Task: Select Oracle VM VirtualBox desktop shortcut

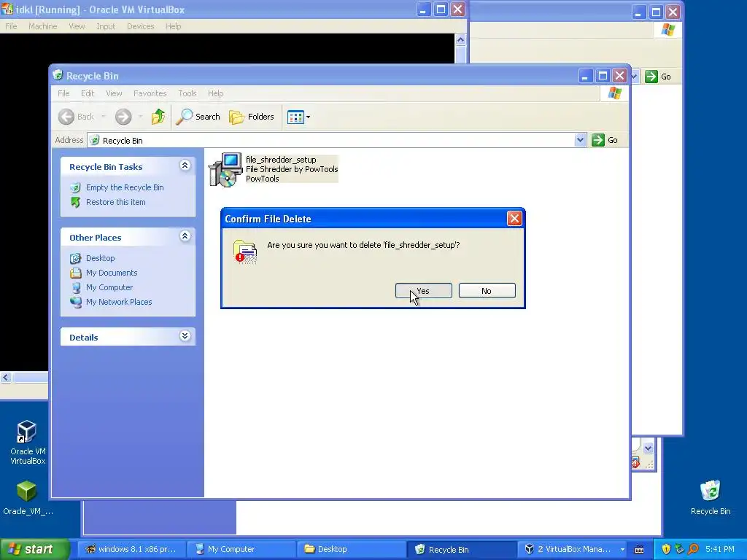Action: 28,443
